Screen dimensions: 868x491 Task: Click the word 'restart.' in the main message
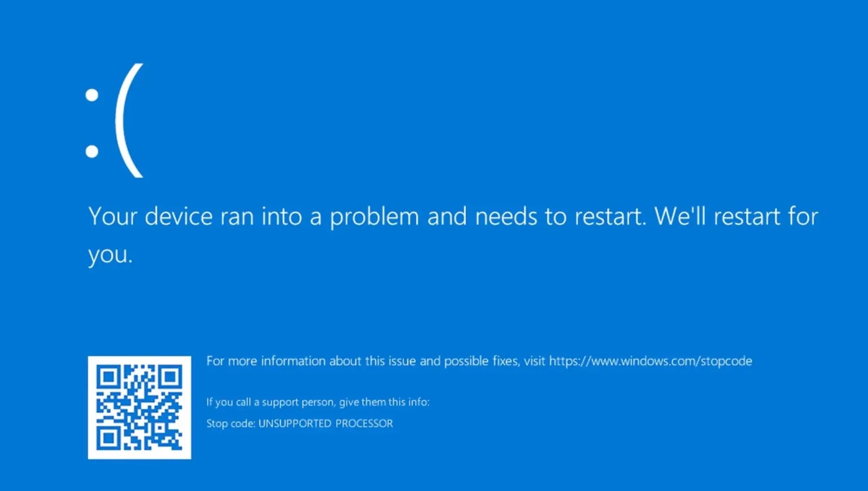611,217
